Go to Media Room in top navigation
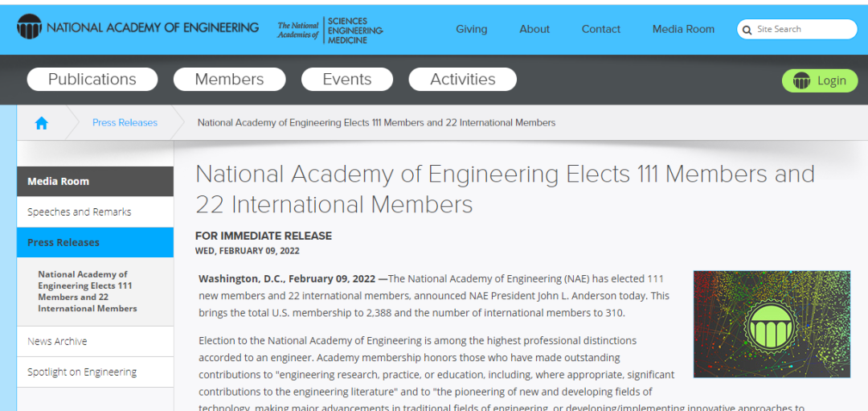The image size is (868, 411). pos(683,29)
